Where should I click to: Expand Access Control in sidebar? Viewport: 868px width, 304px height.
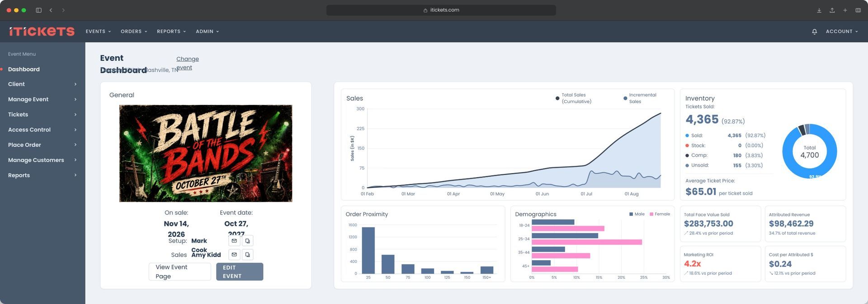coord(42,130)
